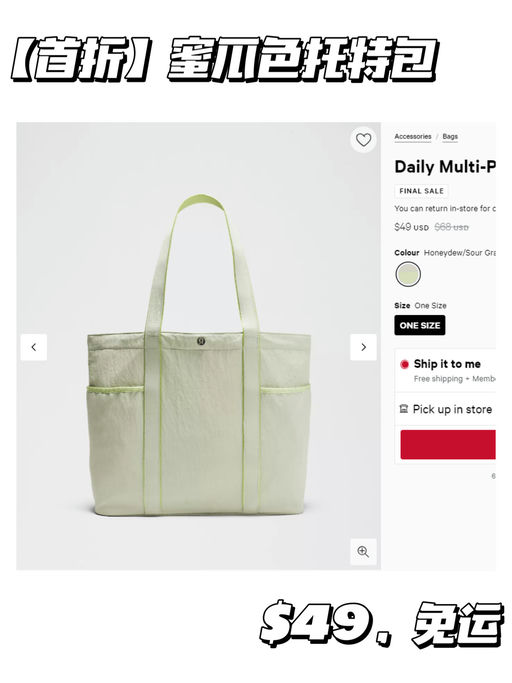Open the Accessories breadcrumb link
Screen dimensions: 512x683
(413, 137)
